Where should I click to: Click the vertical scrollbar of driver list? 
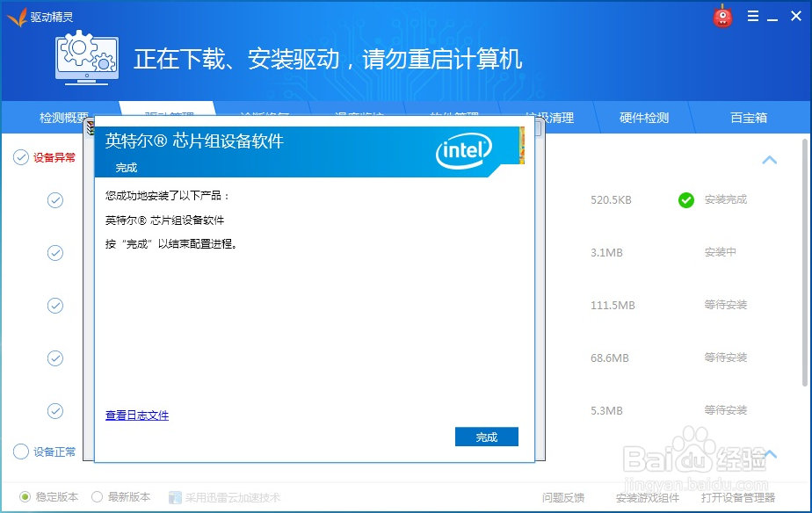coord(805,263)
